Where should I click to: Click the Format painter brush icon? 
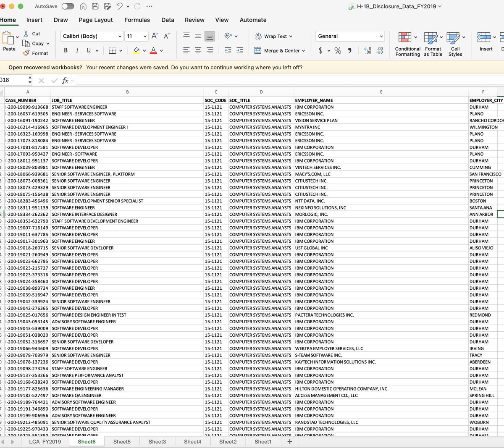(x=26, y=53)
